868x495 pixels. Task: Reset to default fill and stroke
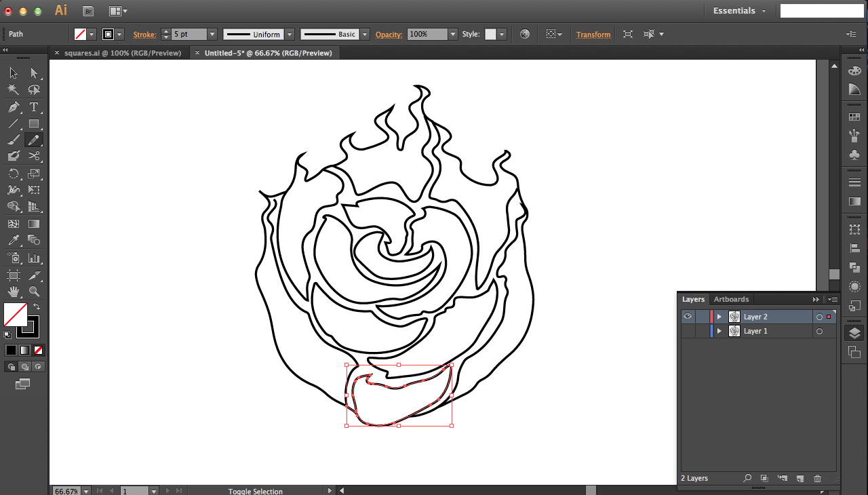pos(7,334)
